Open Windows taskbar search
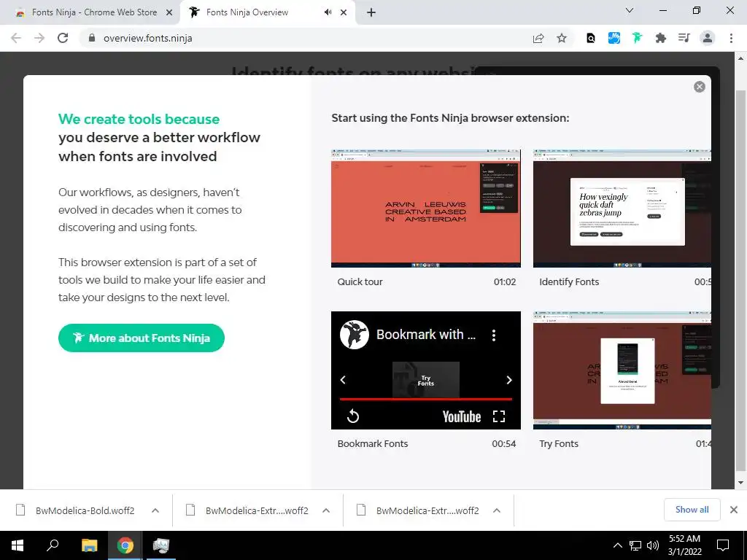The height and width of the screenshot is (560, 747). tap(53, 545)
